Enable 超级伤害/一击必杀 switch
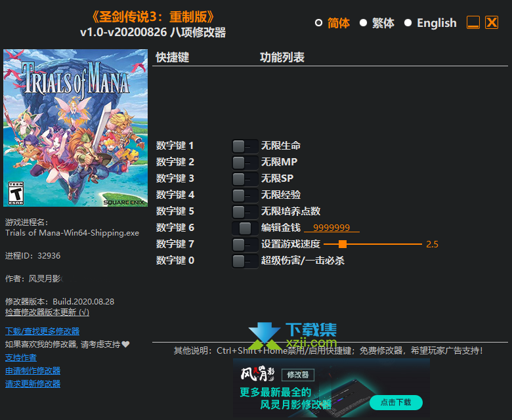This screenshot has width=512, height=420. coord(245,261)
